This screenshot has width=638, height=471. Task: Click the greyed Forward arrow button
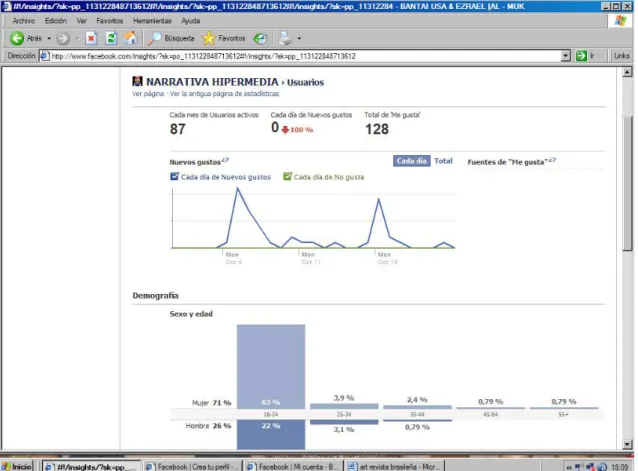[x=63, y=39]
